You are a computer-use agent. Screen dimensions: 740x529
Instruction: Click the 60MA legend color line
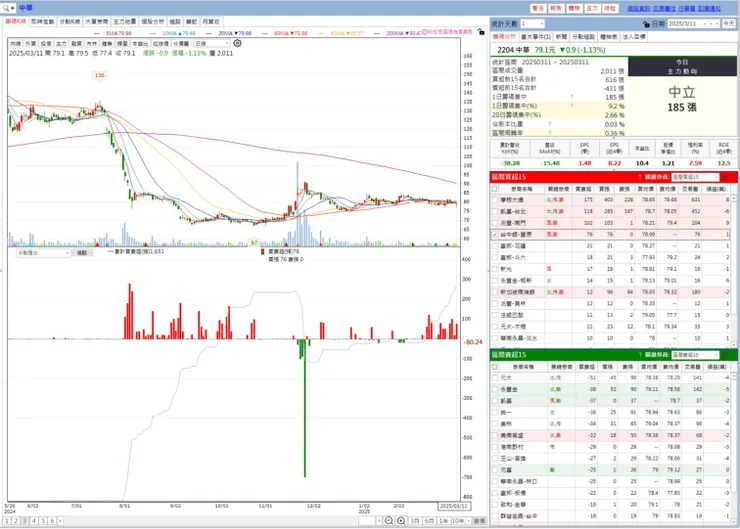[x=265, y=33]
